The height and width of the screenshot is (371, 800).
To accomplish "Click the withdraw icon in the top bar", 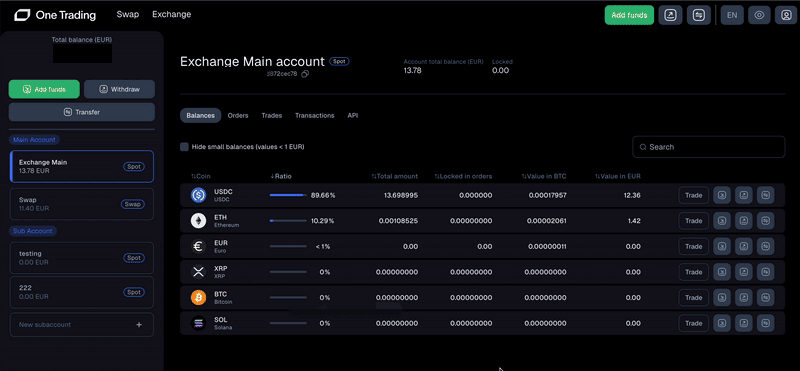I will [x=670, y=15].
